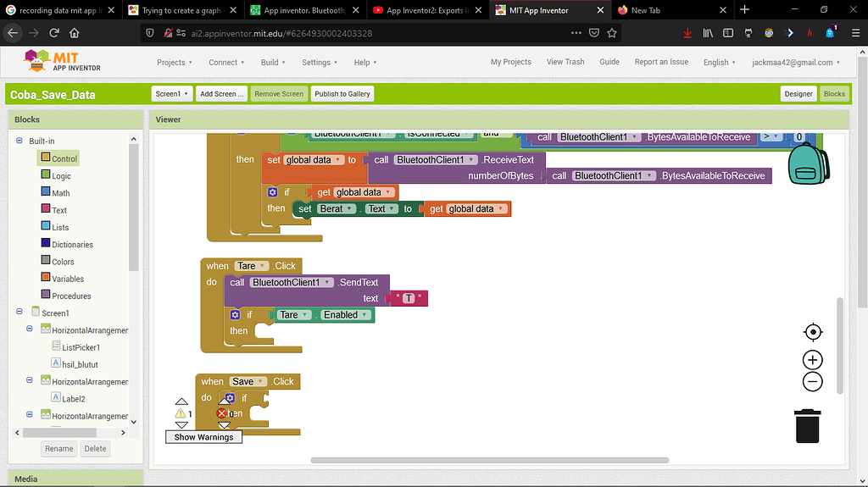
Task: Open the Enabled property dropdown
Action: [x=365, y=315]
